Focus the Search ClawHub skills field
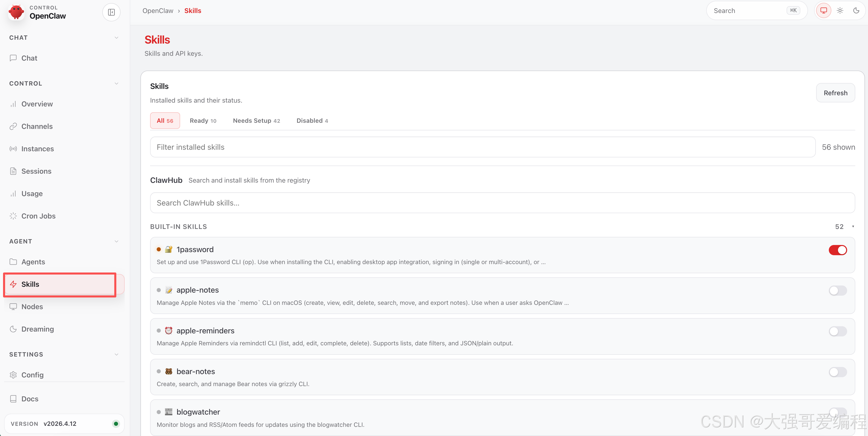This screenshot has width=868, height=436. coord(502,203)
